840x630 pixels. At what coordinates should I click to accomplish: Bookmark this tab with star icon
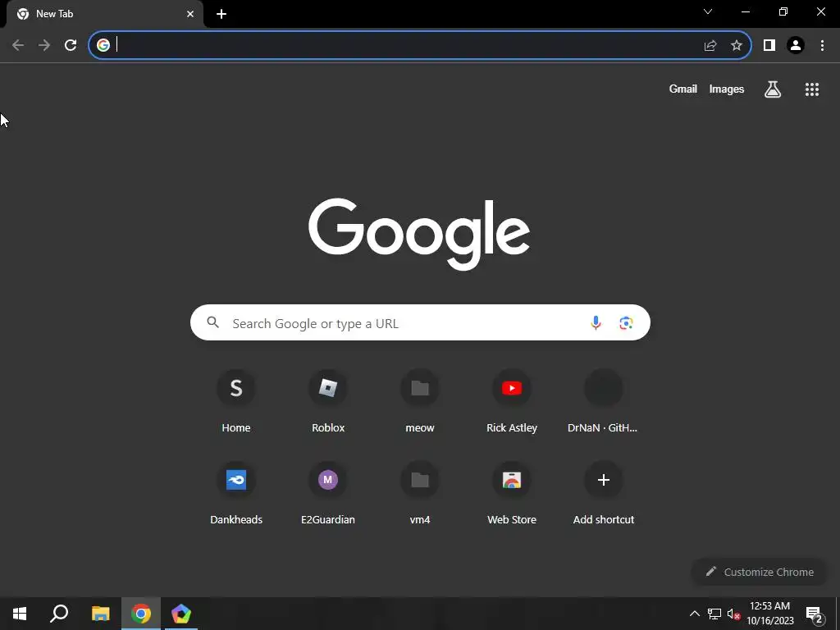[x=737, y=45]
